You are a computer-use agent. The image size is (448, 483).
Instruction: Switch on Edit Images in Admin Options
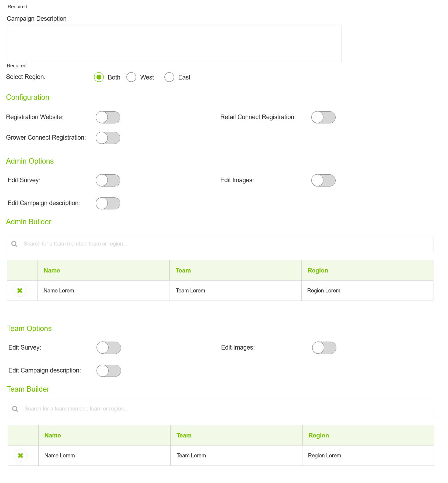[323, 180]
